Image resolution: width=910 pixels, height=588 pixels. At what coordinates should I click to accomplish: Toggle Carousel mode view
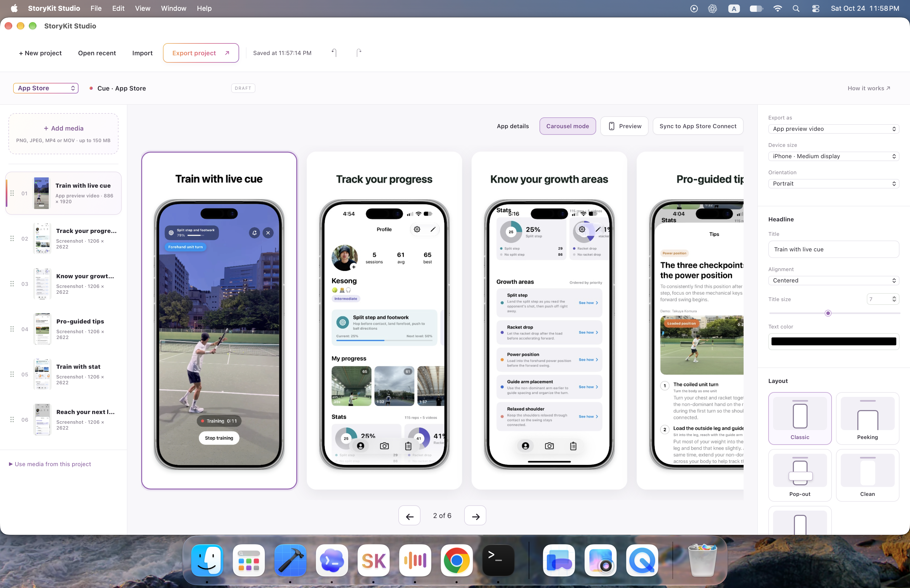(x=567, y=126)
